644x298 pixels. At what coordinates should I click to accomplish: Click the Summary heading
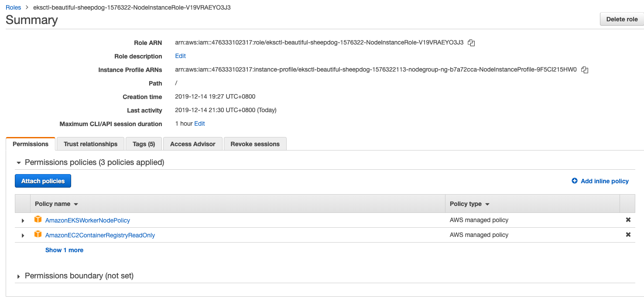click(31, 20)
